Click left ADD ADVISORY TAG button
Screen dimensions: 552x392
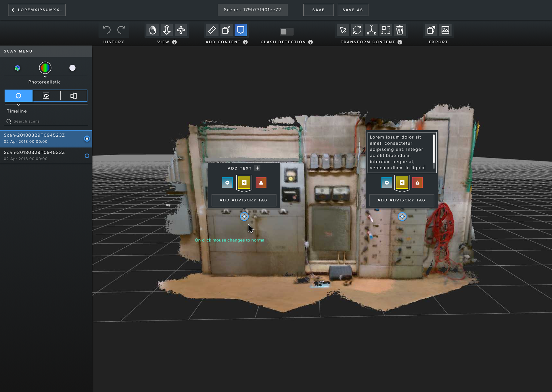pos(244,200)
